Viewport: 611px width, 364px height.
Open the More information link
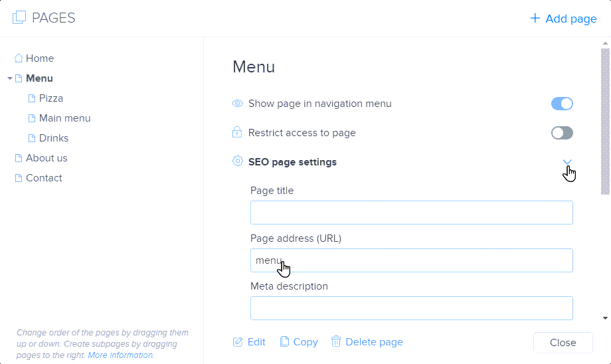120,355
